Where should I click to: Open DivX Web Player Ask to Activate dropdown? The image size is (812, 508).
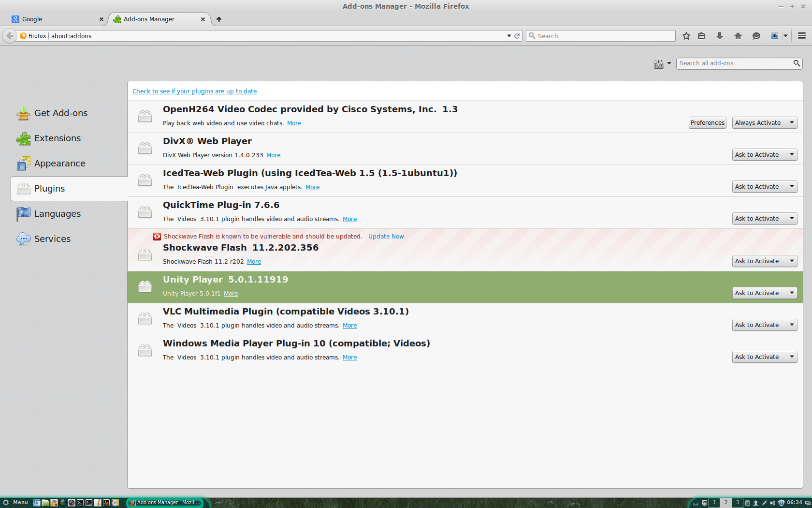tap(765, 155)
